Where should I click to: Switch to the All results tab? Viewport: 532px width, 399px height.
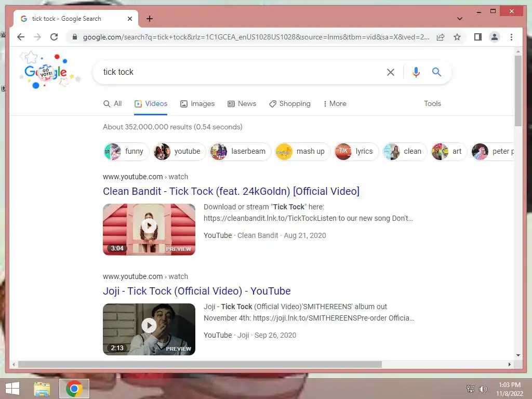point(113,103)
